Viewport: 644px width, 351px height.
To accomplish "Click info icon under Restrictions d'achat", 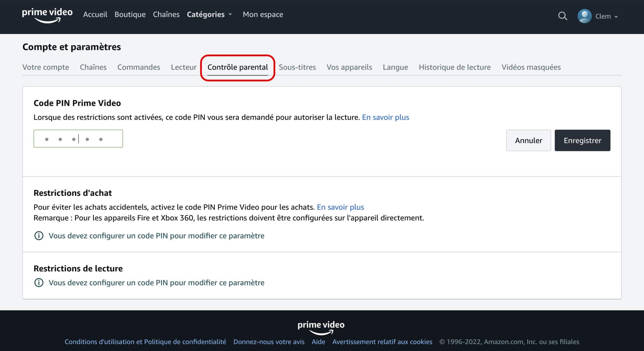I will [39, 236].
